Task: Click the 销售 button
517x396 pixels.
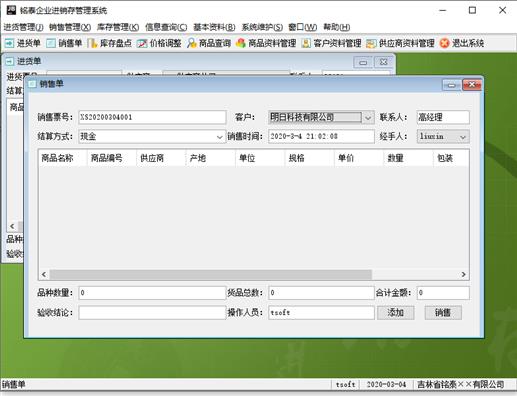Action: (443, 313)
